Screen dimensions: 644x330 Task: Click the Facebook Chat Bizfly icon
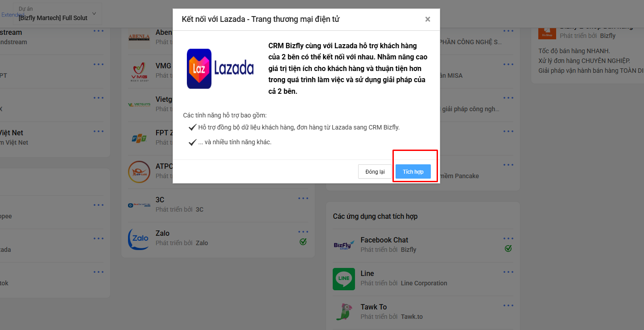344,245
